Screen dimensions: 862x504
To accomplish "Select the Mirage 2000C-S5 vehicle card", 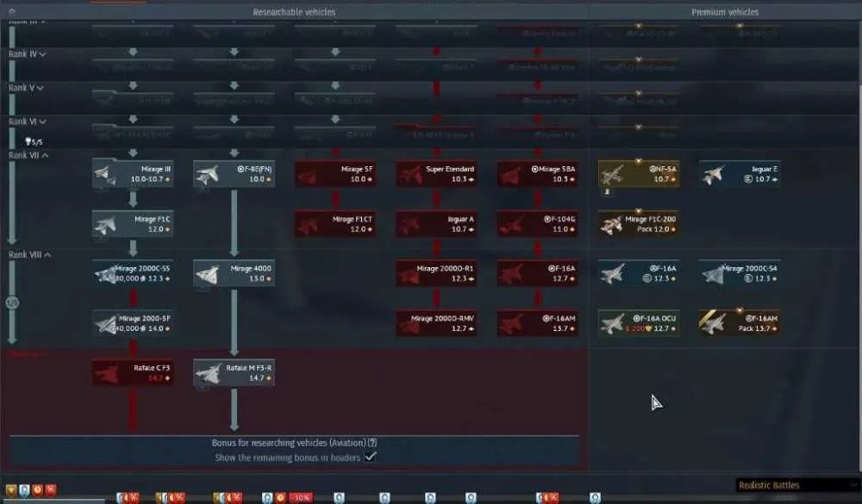I will pos(133,274).
